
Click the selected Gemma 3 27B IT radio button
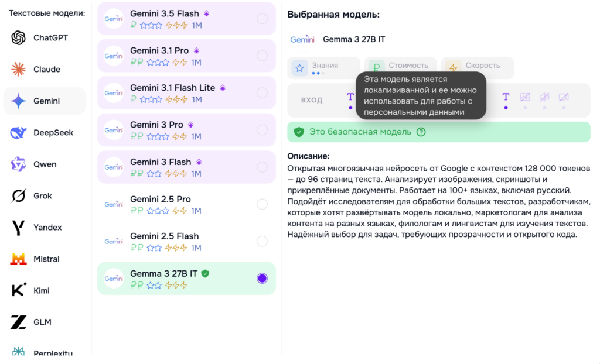262,279
